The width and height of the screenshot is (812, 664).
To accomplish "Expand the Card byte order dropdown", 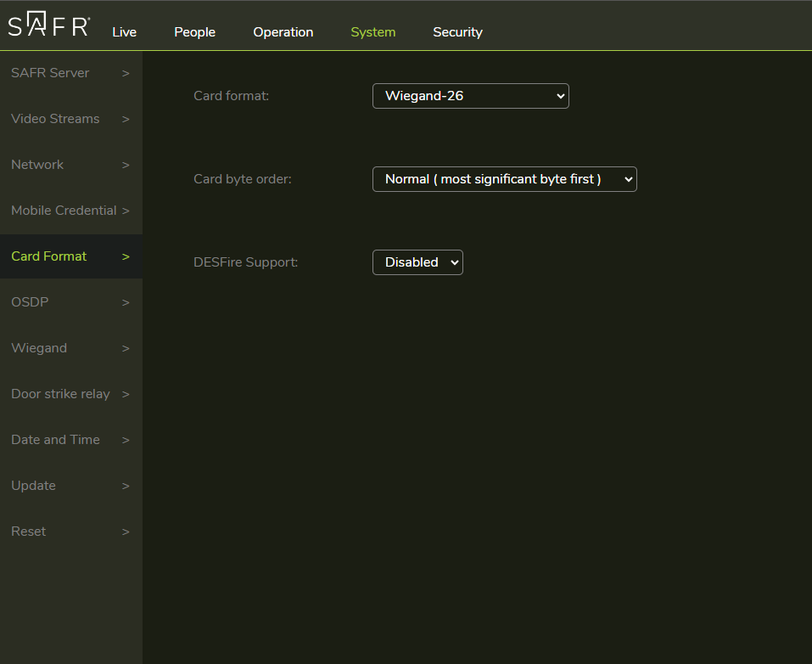I will tap(504, 179).
